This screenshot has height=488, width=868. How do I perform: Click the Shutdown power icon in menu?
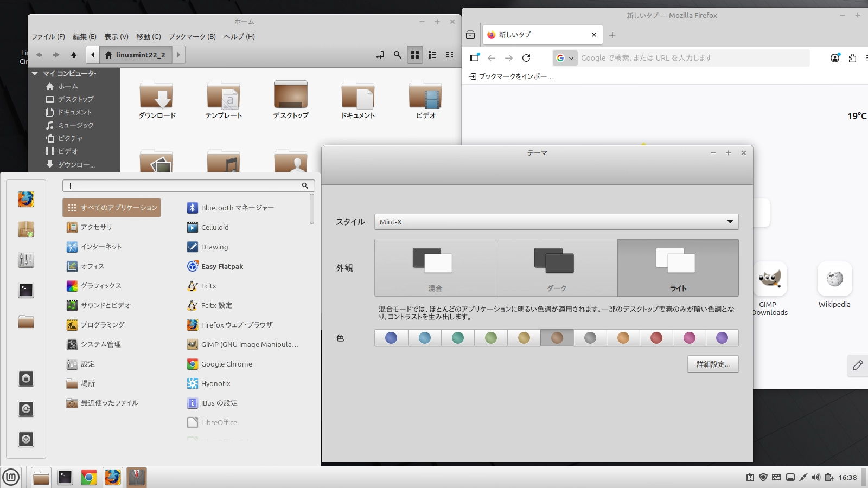point(25,439)
